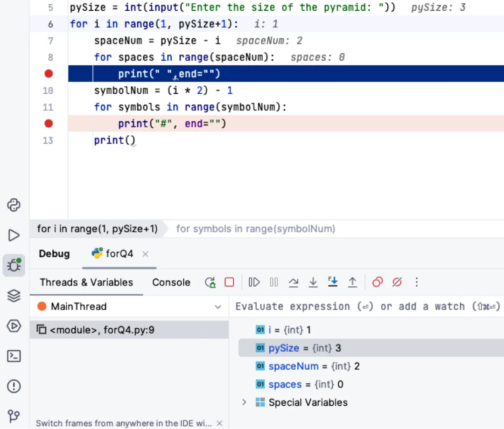Remove the breakpoint on the print # line

pos(49,123)
